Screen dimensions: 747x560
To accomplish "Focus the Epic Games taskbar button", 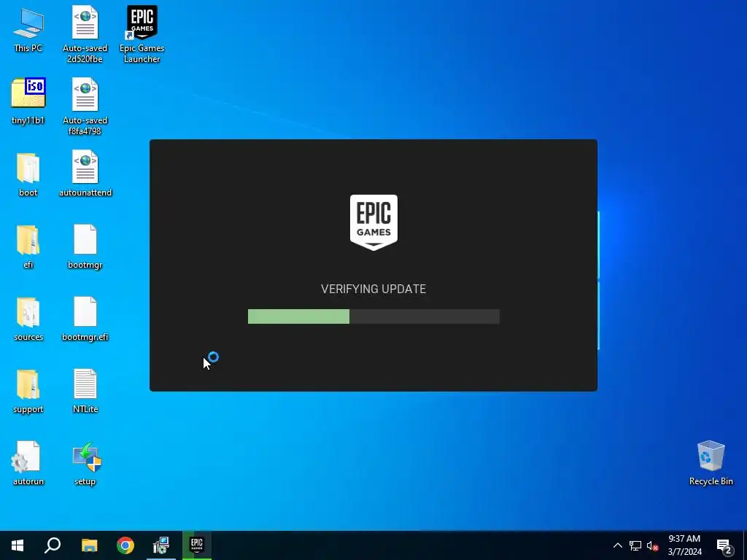I will click(x=197, y=545).
